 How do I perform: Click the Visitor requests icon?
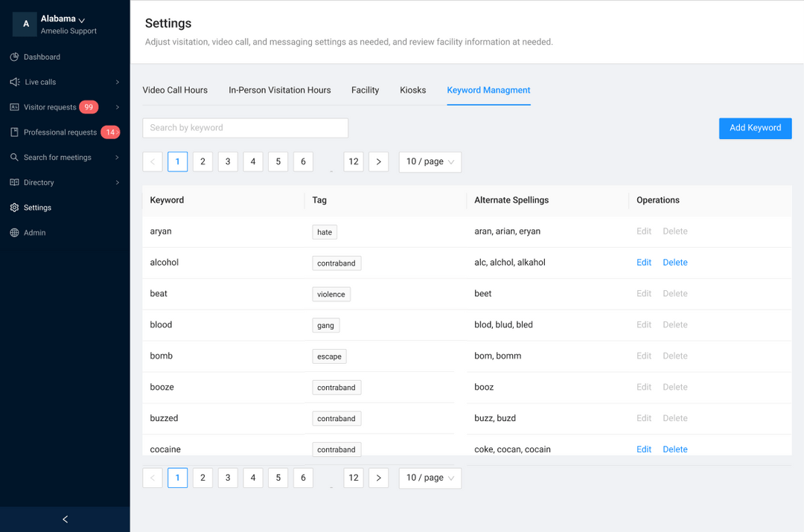click(14, 107)
